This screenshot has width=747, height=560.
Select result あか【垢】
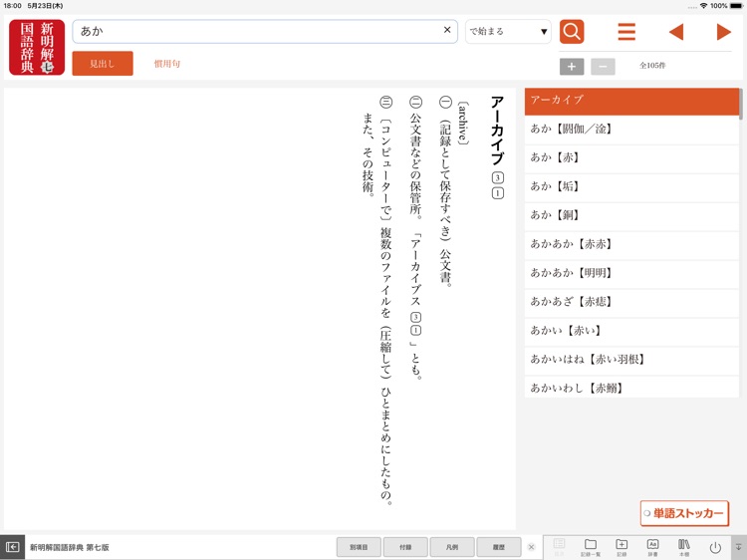pyautogui.click(x=631, y=186)
